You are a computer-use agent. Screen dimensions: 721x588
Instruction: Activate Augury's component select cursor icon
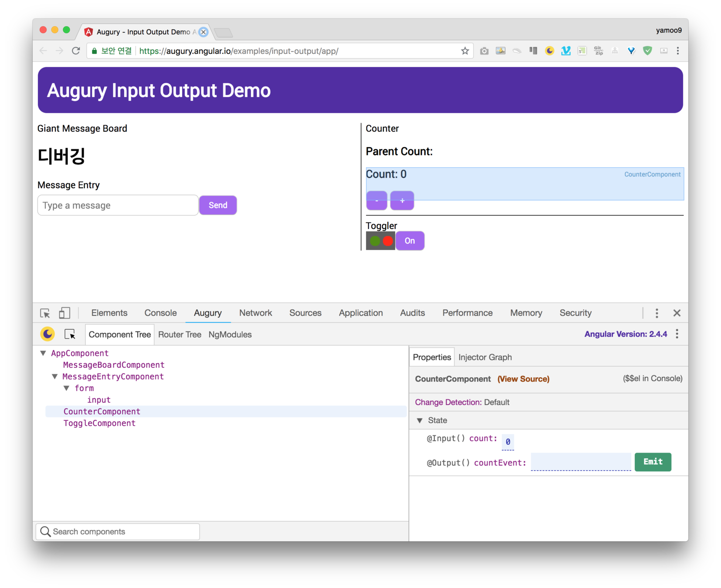click(x=70, y=335)
